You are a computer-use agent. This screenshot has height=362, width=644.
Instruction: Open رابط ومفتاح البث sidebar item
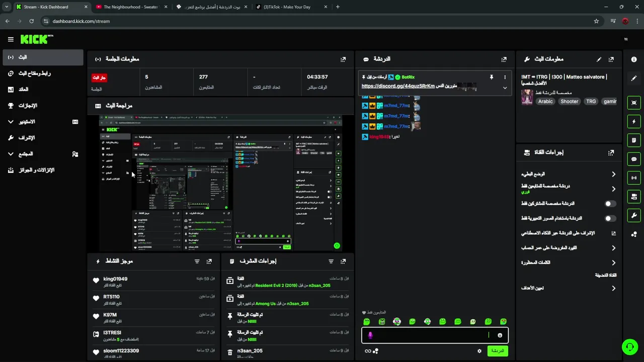(43, 73)
